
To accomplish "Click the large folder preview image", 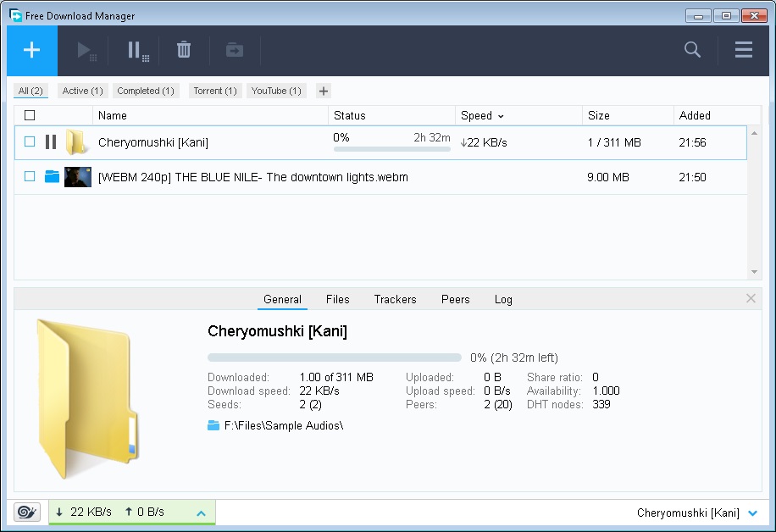I will [87, 399].
